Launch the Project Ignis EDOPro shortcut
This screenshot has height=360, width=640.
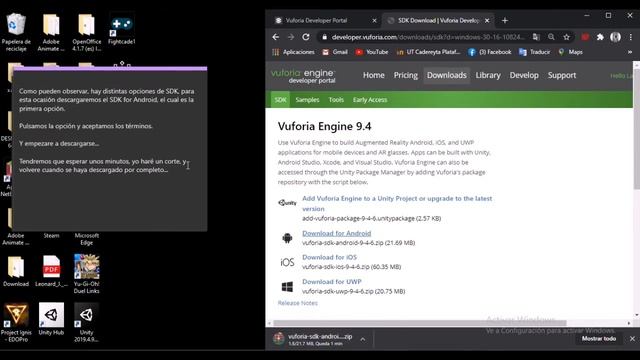(x=16, y=322)
